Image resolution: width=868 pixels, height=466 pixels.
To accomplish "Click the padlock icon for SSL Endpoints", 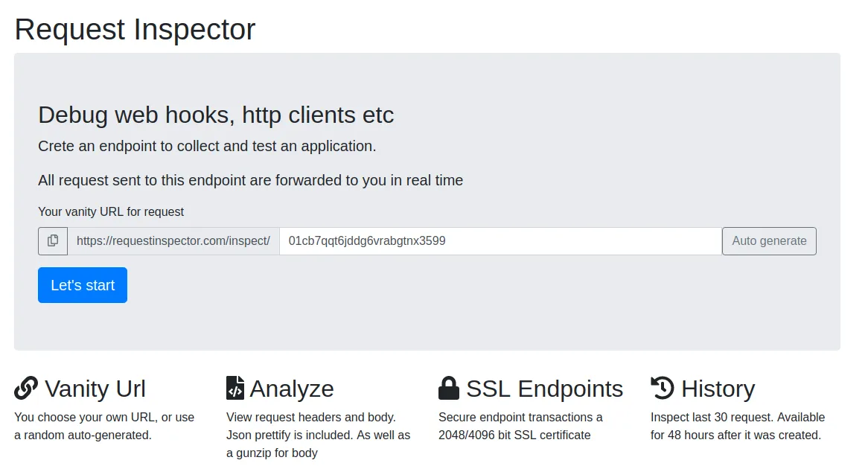I will 448,388.
